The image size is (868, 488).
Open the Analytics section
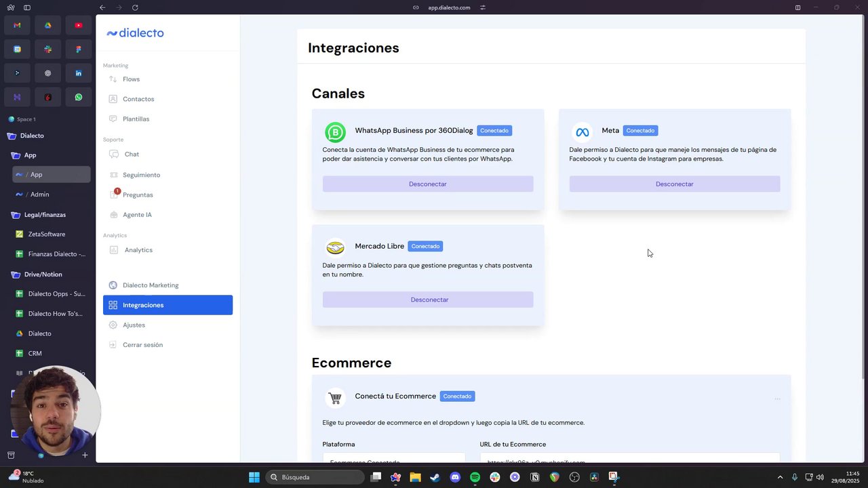[167, 250]
